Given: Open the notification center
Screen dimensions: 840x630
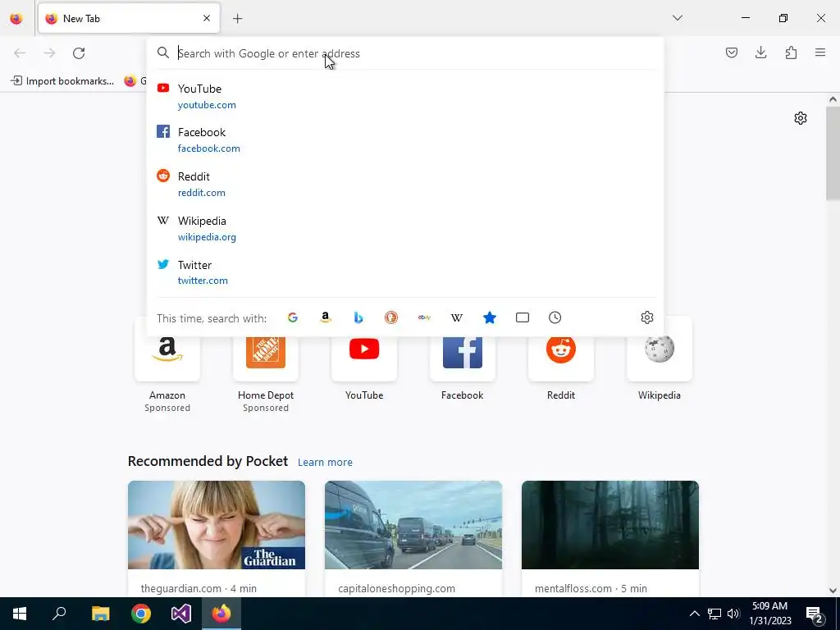Looking at the screenshot, I should (815, 614).
